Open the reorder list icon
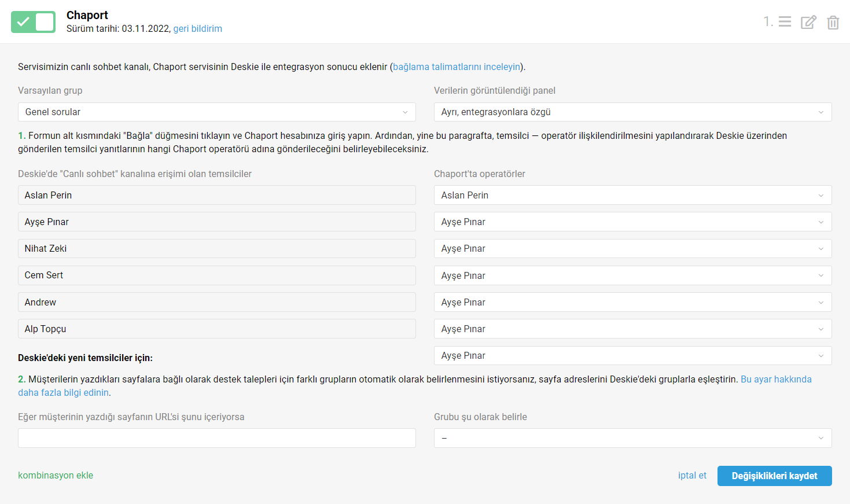 tap(785, 22)
